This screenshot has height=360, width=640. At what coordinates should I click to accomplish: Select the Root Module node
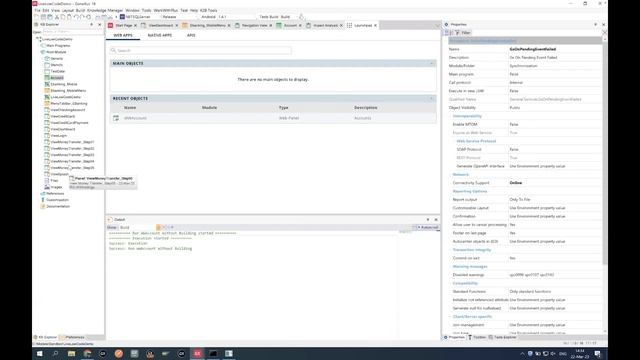click(56, 52)
